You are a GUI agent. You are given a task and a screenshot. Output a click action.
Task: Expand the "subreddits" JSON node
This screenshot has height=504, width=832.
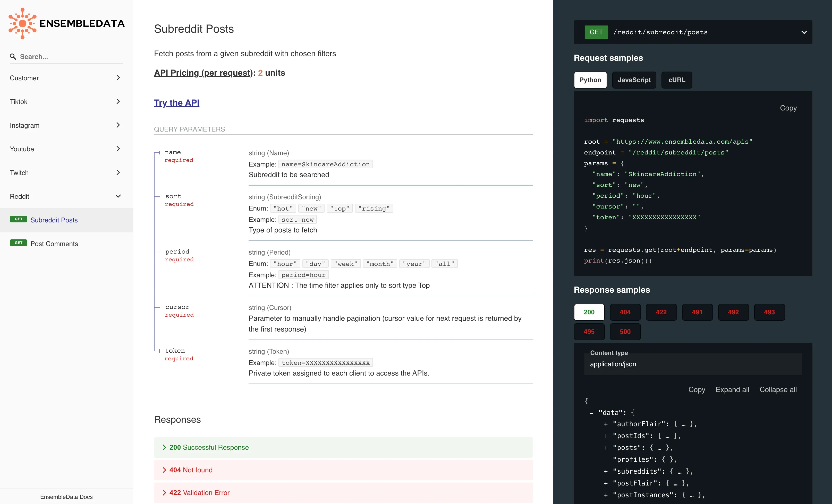606,471
